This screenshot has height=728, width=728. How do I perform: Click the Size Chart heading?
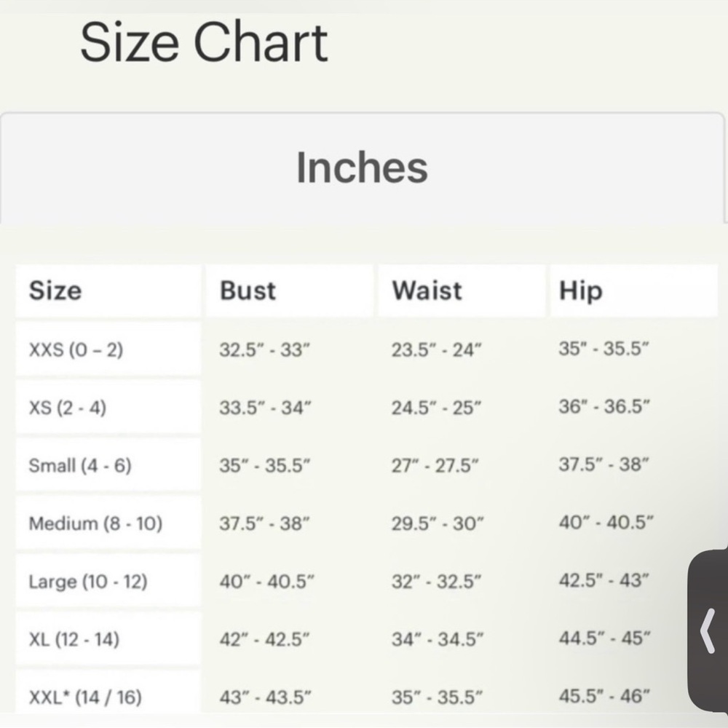pos(204,42)
